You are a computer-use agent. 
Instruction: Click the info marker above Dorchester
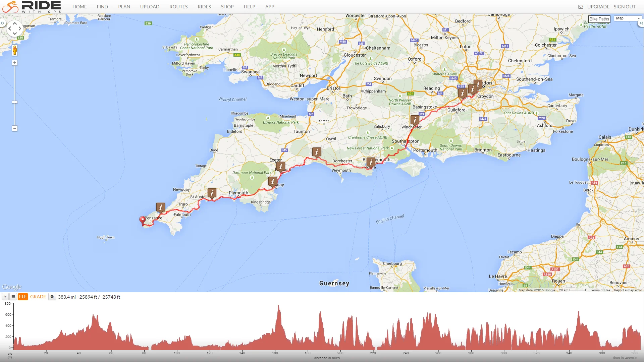(x=316, y=152)
